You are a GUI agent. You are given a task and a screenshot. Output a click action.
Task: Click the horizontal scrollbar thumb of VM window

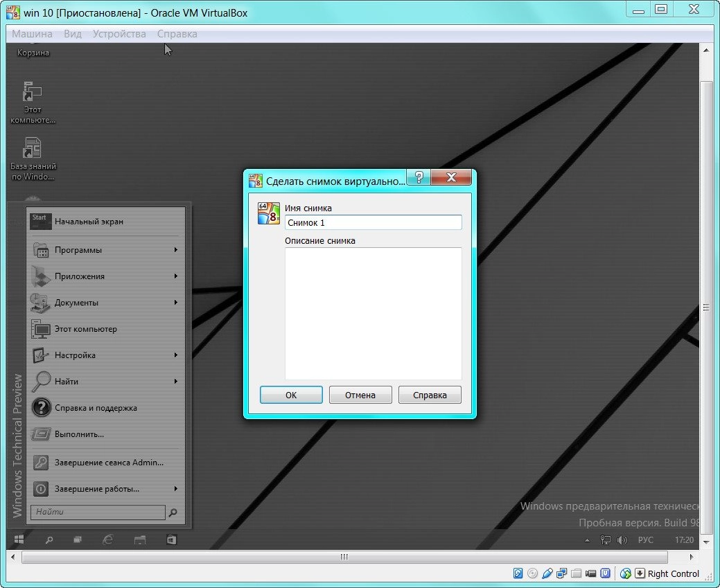click(x=344, y=557)
